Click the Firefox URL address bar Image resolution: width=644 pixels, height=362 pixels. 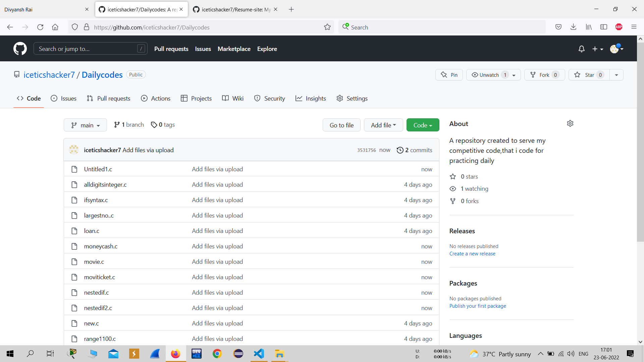tap(201, 27)
